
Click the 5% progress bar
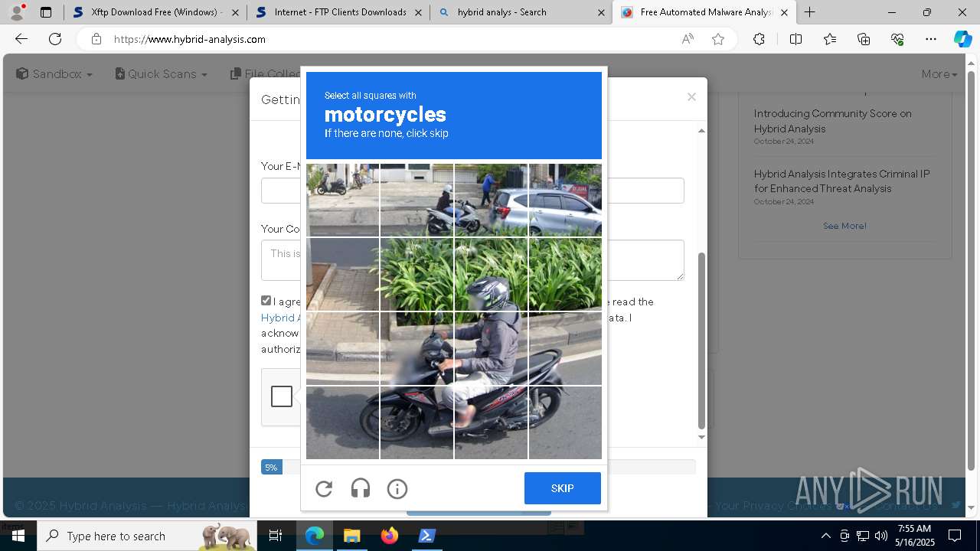coord(272,467)
